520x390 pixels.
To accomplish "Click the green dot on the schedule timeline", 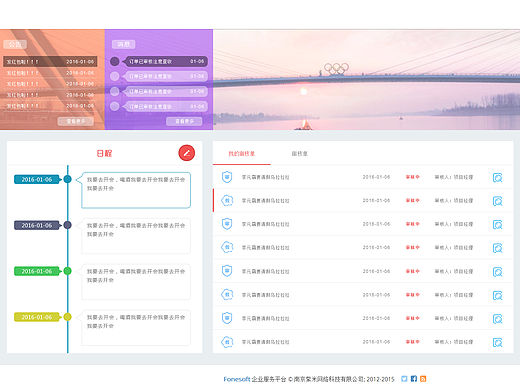I will pyautogui.click(x=68, y=271).
